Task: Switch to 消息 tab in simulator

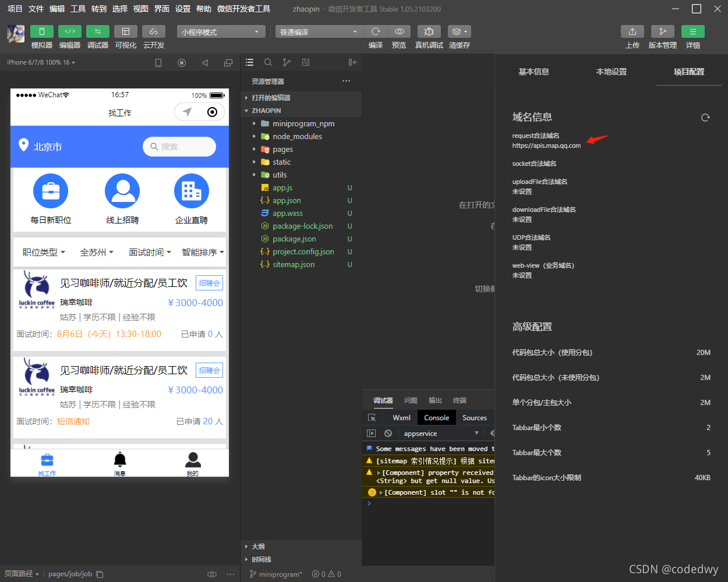Action: coord(120,464)
